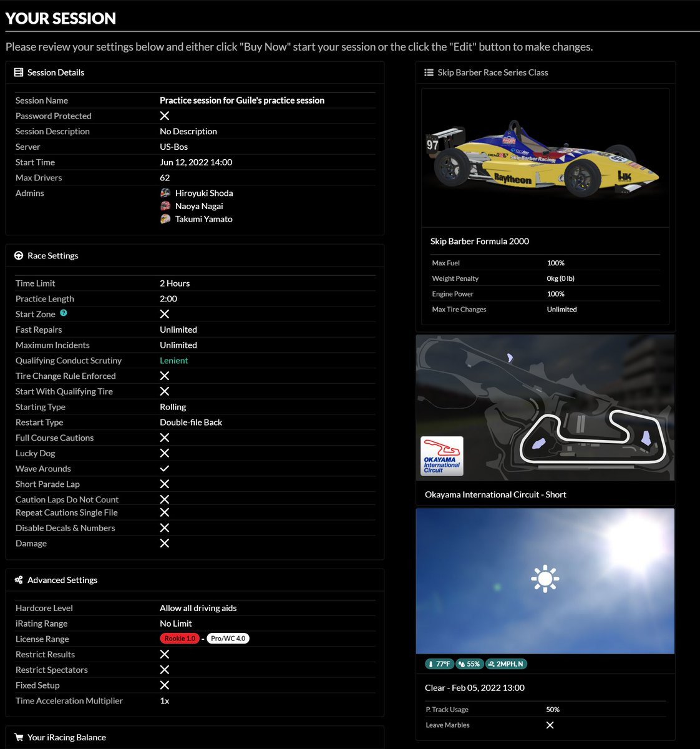Click the Race Settings steering wheel icon
This screenshot has width=700, height=749.
(19, 256)
